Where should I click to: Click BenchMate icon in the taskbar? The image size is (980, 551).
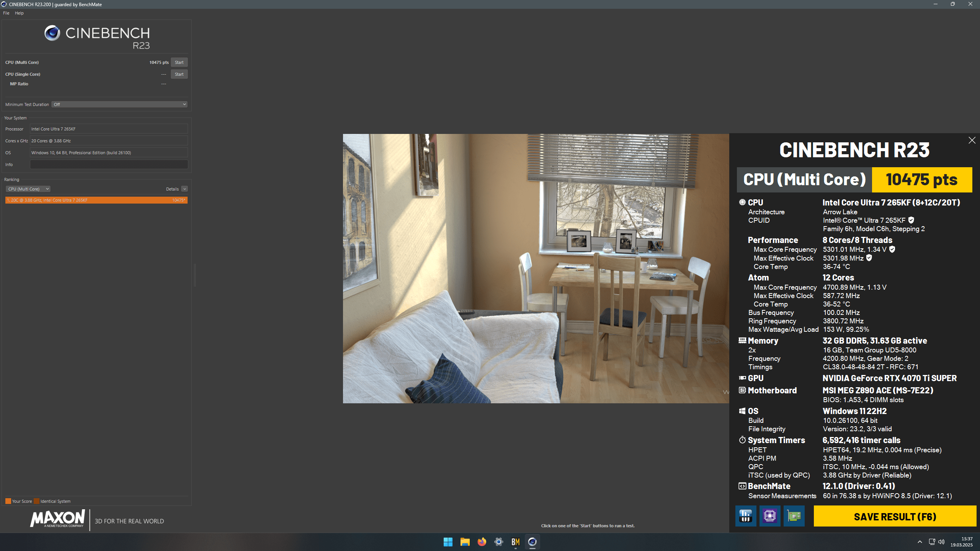515,542
